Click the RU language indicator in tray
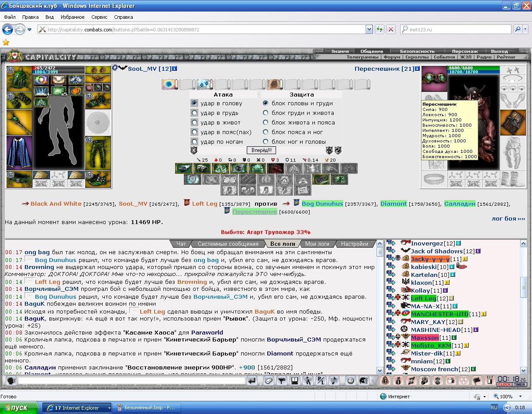 (494, 407)
